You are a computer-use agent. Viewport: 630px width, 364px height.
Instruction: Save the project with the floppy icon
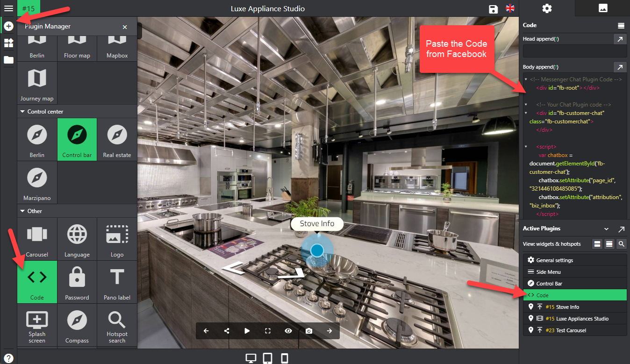coord(493,9)
